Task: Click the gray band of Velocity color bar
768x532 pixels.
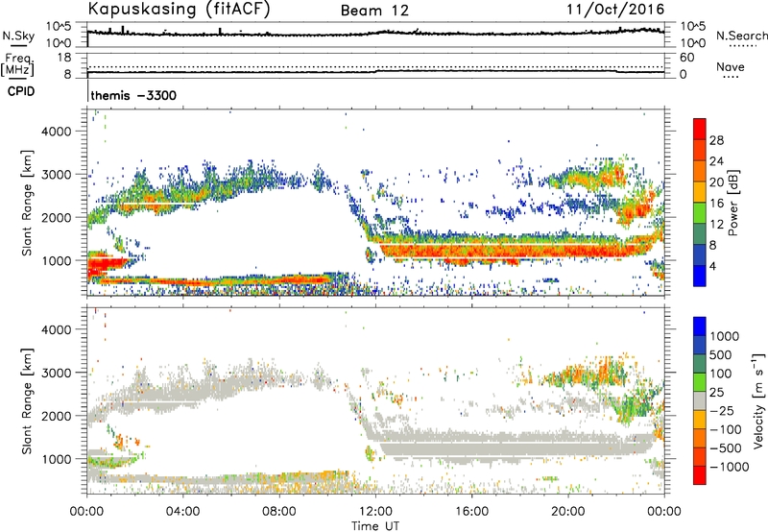Action: coord(700,400)
